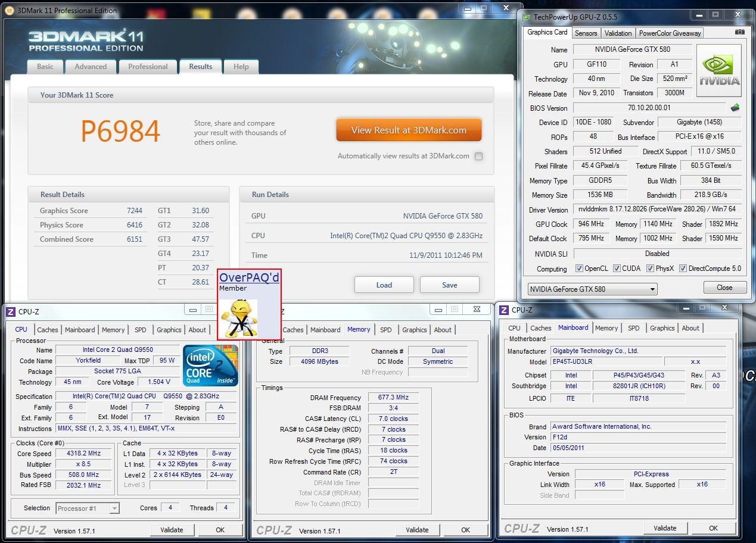Toggle the PhysX checkbox in GPU-Z
Screen dimensions: 756x543
click(x=650, y=269)
